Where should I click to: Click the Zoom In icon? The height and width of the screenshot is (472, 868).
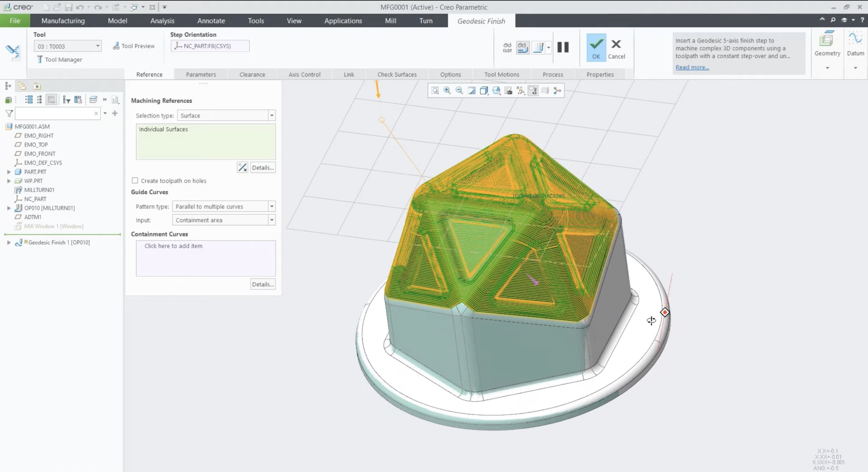(447, 91)
